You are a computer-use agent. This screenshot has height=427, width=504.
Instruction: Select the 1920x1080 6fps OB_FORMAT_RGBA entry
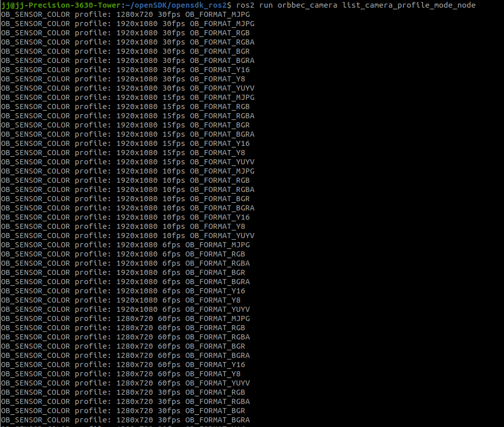(x=125, y=263)
